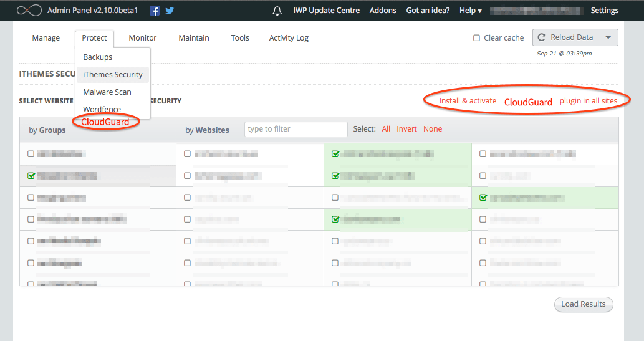This screenshot has height=341, width=644.
Task: Select Wordfence from the Protect menu
Action: [102, 109]
